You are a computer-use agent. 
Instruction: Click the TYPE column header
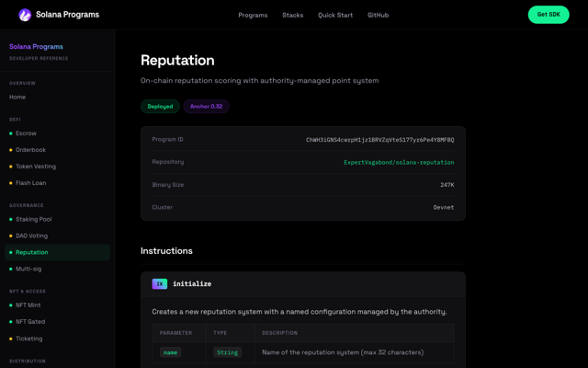click(220, 333)
